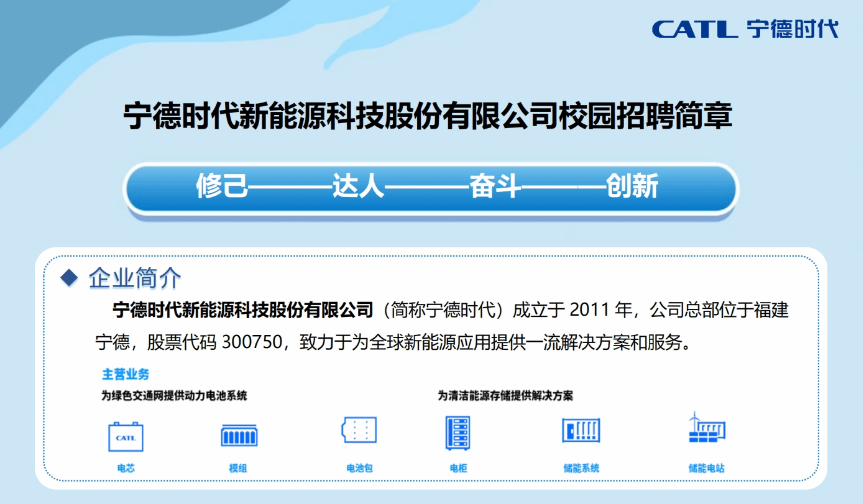Click 为清洁能源存储提供解决方案 text
This screenshot has width=864, height=504.
tap(505, 395)
